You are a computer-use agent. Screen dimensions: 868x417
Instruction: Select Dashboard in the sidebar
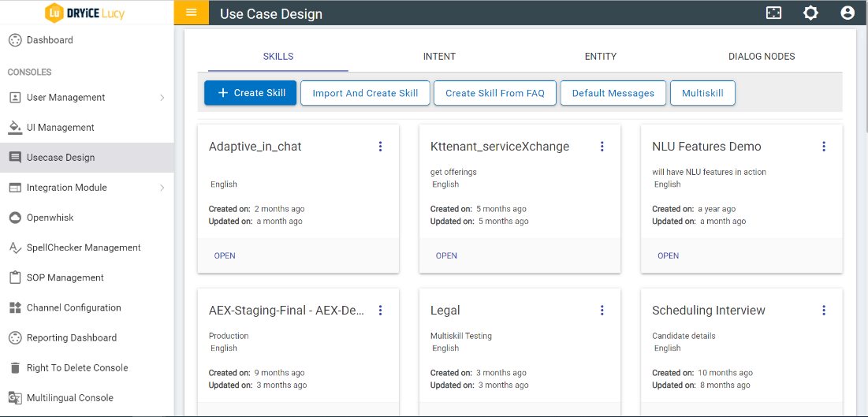click(50, 40)
